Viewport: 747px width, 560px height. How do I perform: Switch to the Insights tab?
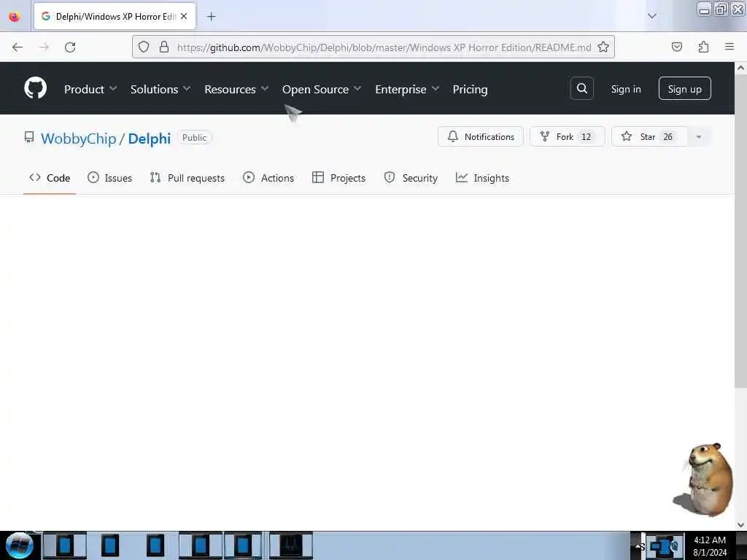482,178
